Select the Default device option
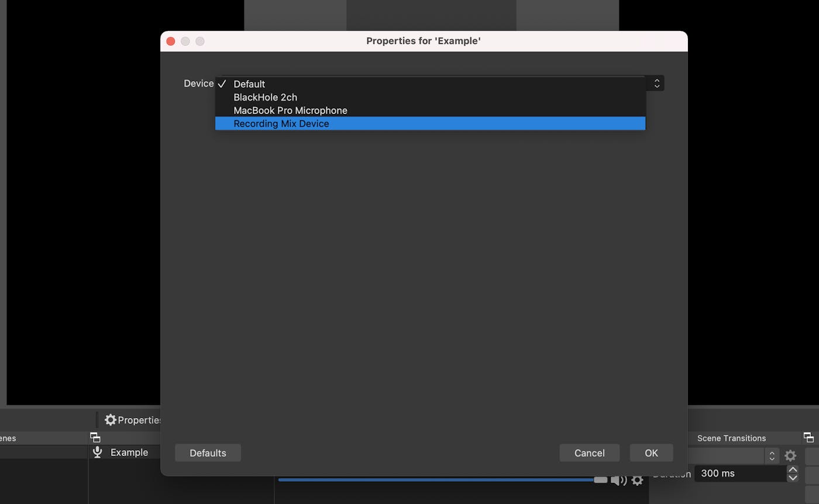This screenshot has width=819, height=504. 430,84
